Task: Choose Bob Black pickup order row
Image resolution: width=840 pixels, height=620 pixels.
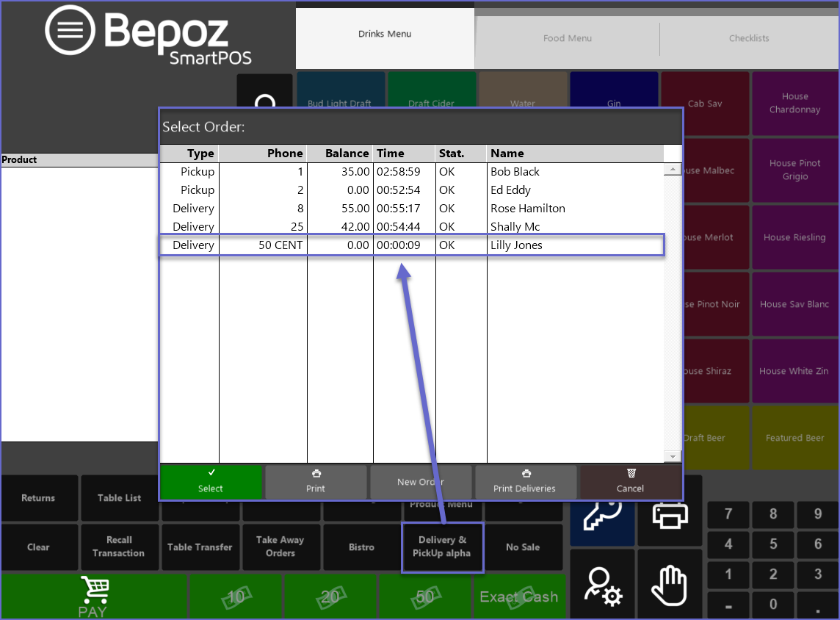Action: click(411, 172)
